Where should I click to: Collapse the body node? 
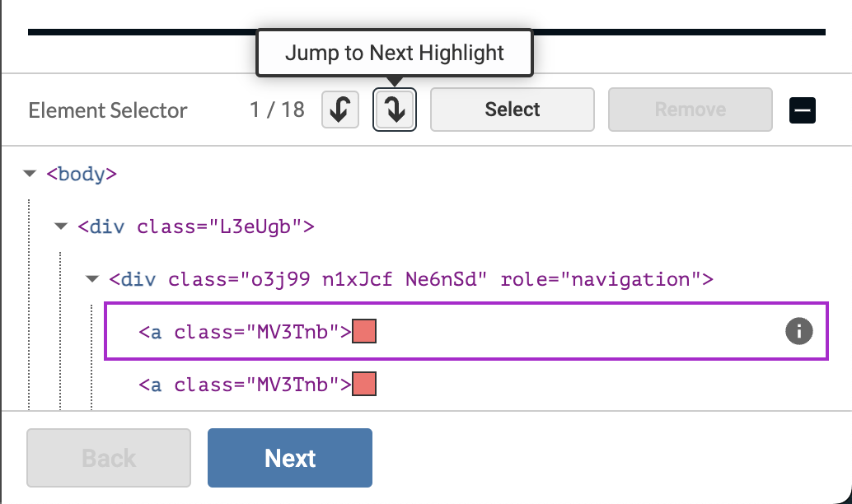click(30, 174)
